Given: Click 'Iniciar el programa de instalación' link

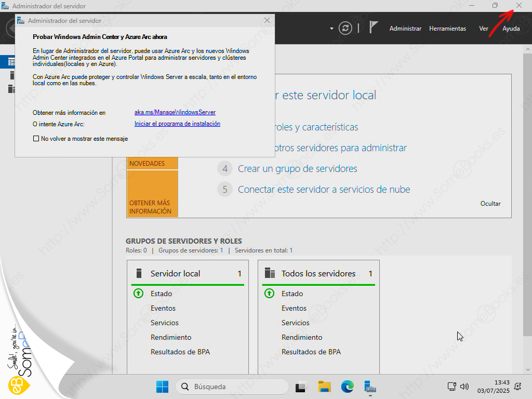Looking at the screenshot, I should click(x=177, y=124).
